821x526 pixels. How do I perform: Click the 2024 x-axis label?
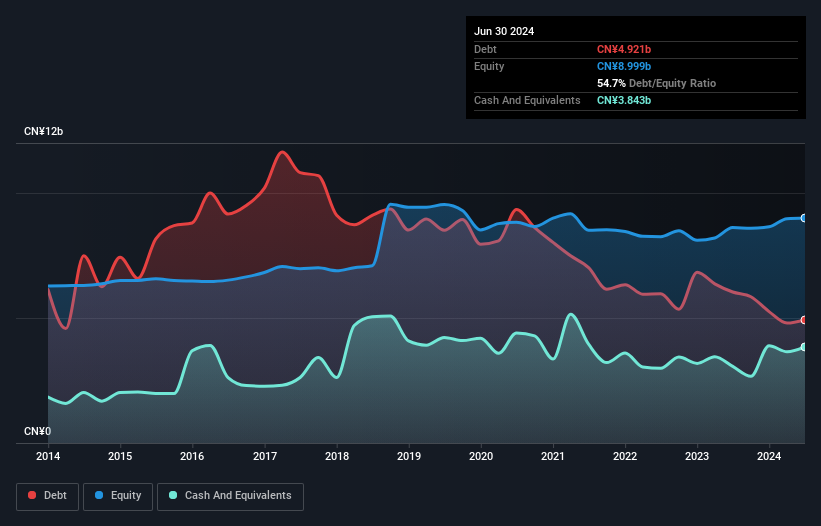(x=769, y=456)
